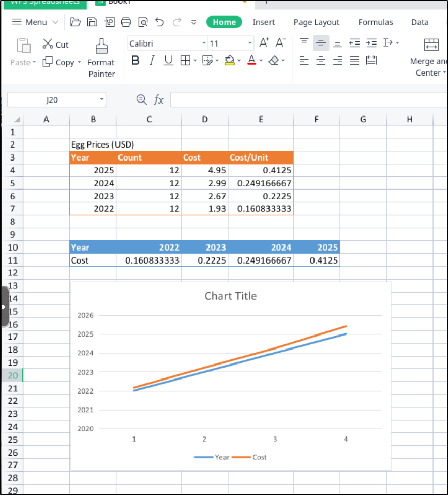This screenshot has height=495, width=448.
Task: Toggle center horizontal alignment
Action: tap(321, 60)
